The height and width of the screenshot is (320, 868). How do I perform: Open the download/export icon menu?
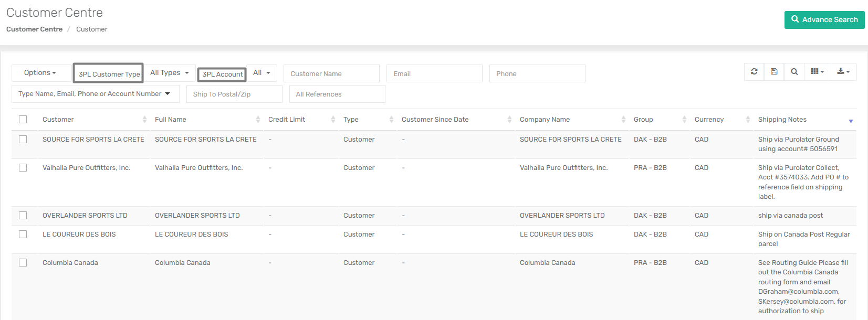click(843, 72)
